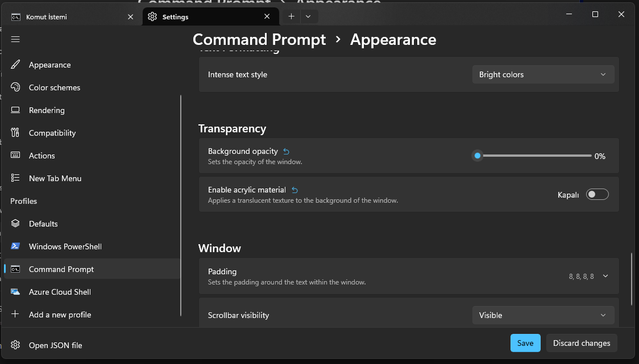
Task: Click the Windows PowerShell profile icon
Action: (x=15, y=246)
